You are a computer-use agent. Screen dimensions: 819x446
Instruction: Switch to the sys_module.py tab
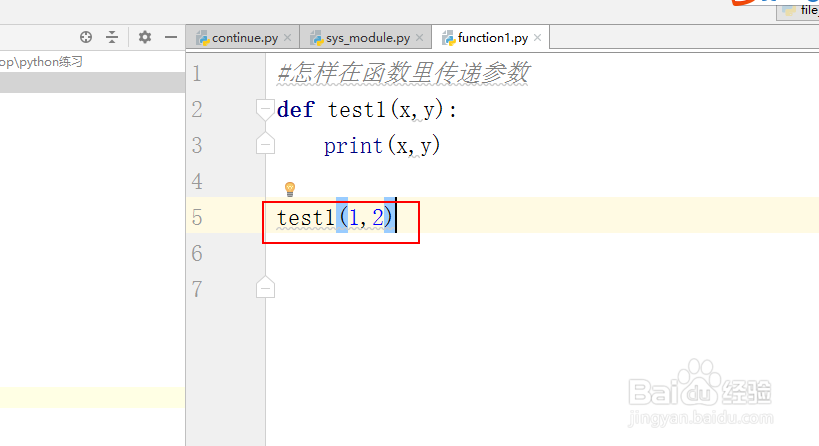point(368,38)
